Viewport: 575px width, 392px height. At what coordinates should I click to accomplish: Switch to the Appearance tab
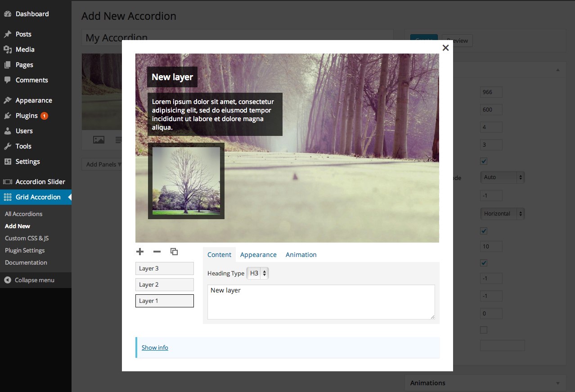258,255
